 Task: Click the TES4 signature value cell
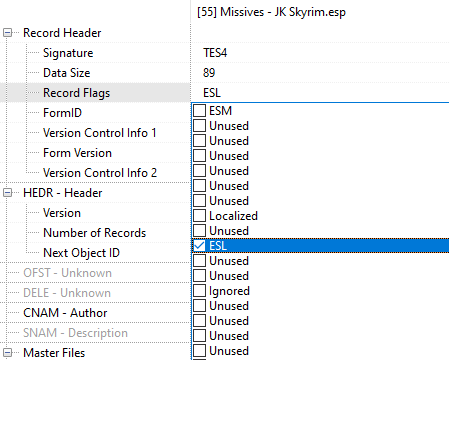click(215, 53)
